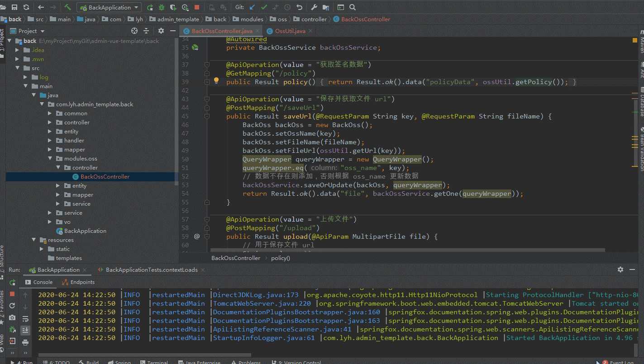
Task: Click the Search Everywhere magnifier icon
Action: pos(353,7)
